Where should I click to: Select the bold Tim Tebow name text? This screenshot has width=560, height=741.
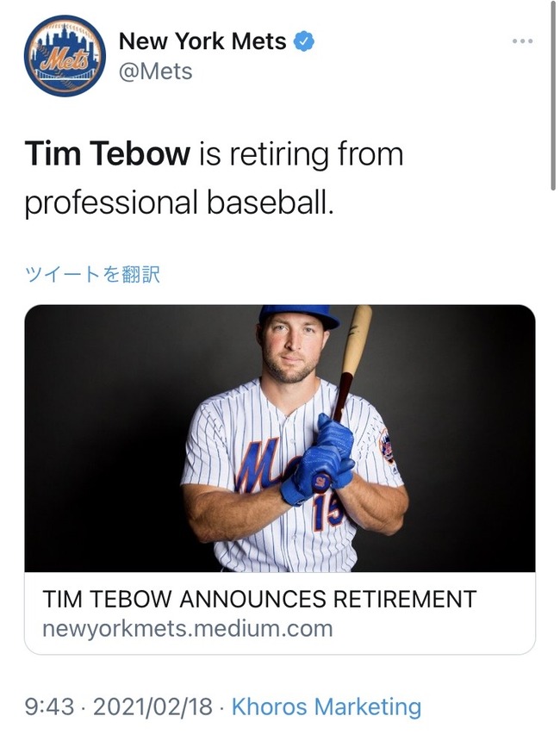pyautogui.click(x=108, y=154)
